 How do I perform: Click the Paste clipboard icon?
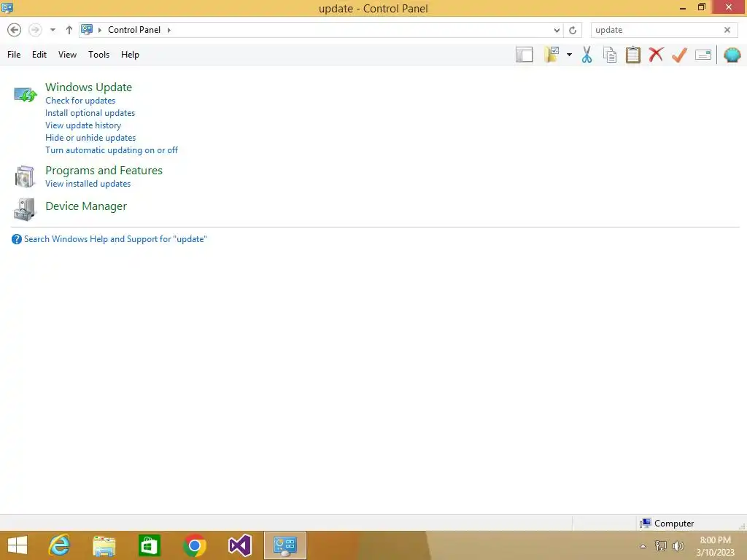632,55
